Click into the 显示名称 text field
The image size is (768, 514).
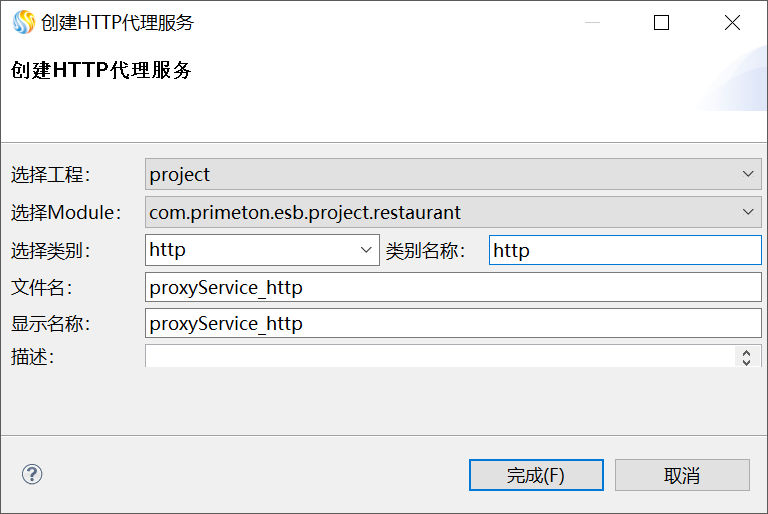point(453,324)
